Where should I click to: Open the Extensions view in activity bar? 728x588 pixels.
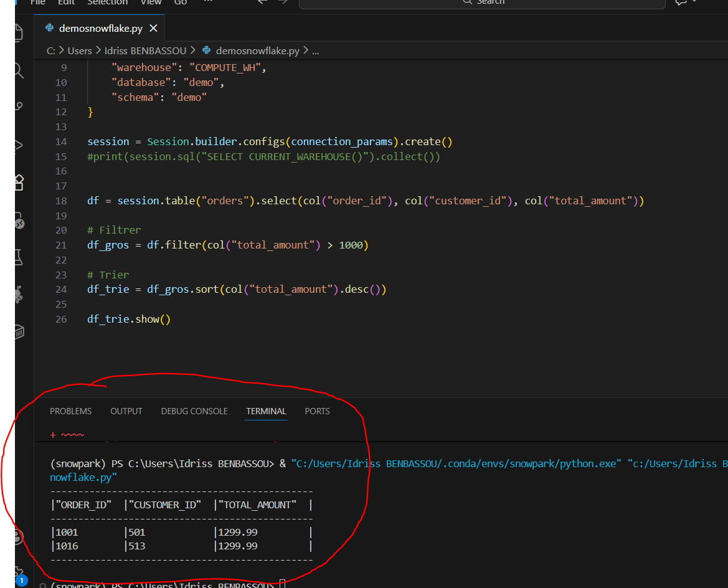(19, 182)
